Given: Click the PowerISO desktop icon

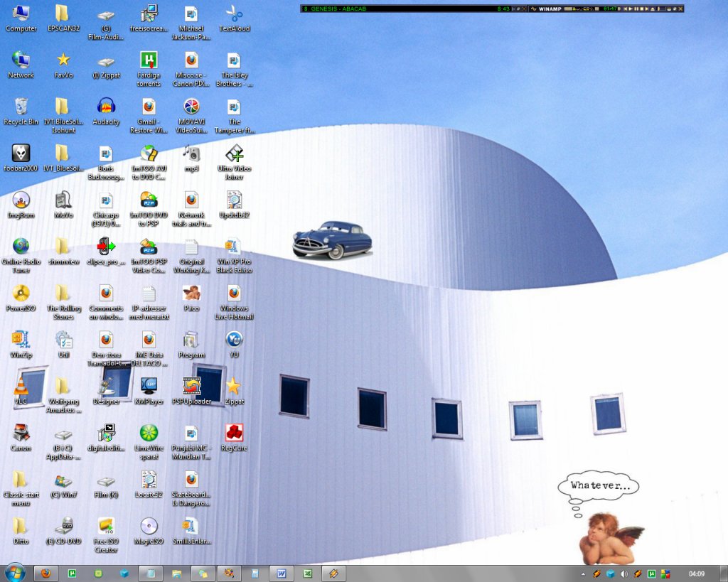Looking at the screenshot, I should 21,293.
